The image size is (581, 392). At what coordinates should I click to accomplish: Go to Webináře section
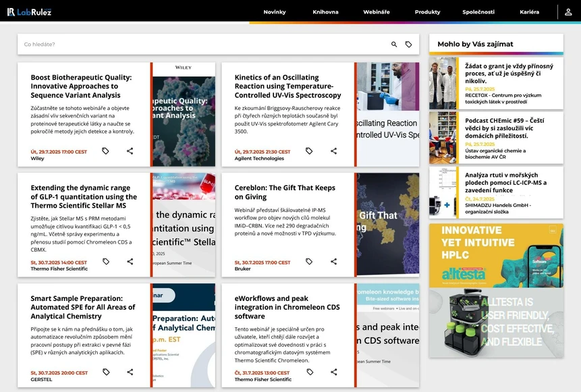(377, 12)
